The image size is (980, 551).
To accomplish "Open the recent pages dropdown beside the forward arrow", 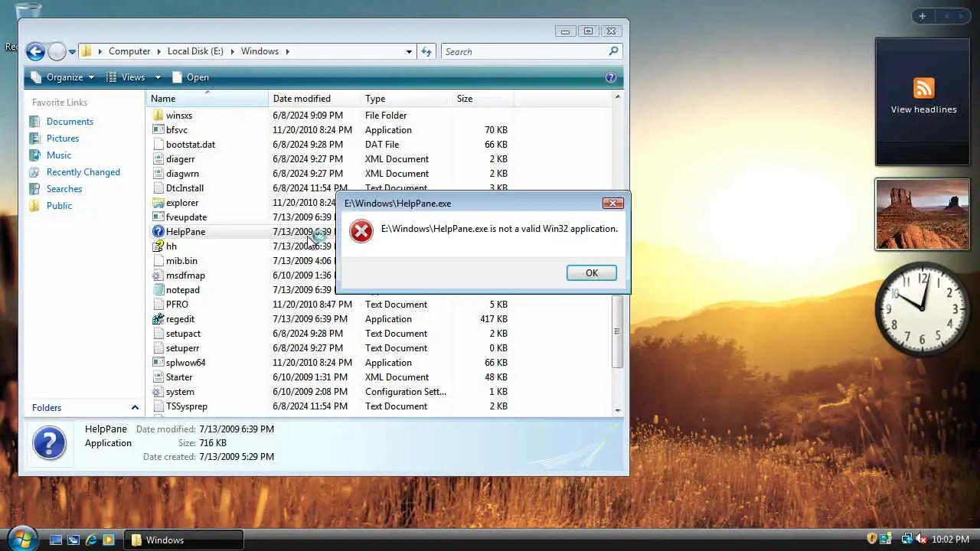I will click(73, 52).
